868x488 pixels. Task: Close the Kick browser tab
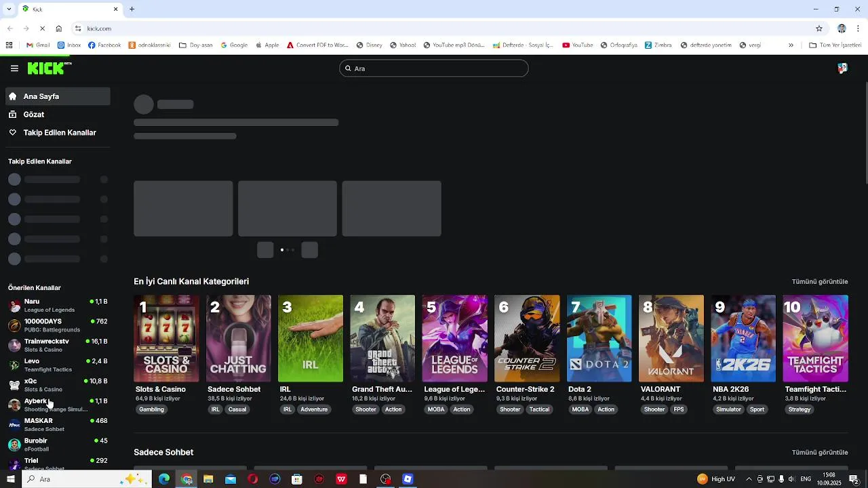(115, 9)
